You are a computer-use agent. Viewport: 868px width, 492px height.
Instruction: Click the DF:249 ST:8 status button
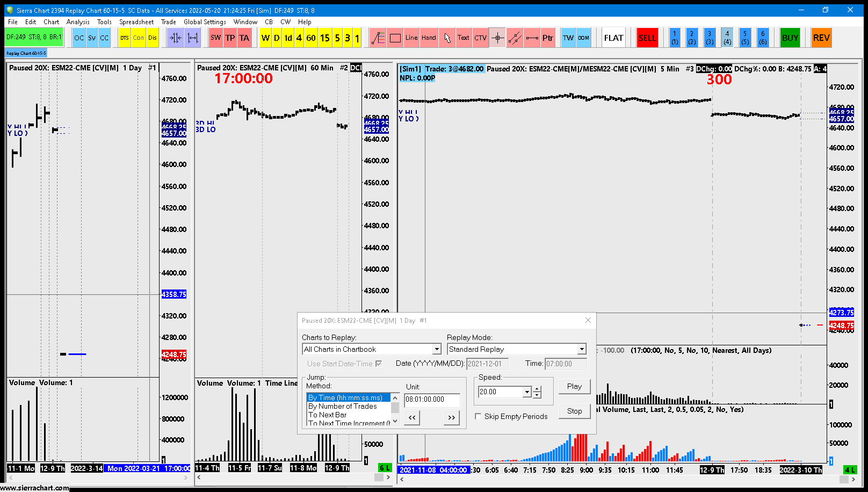pos(34,38)
